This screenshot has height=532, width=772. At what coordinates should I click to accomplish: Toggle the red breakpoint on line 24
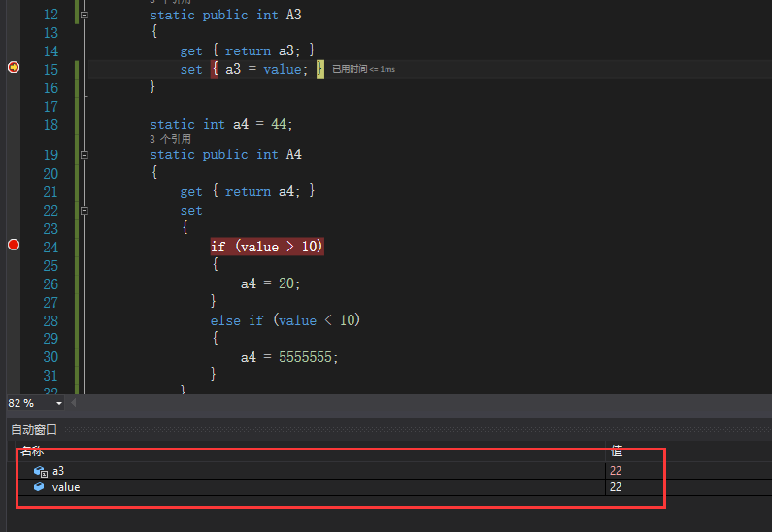click(x=14, y=245)
